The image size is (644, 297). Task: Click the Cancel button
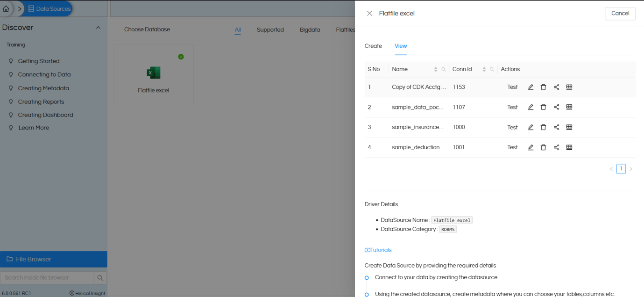[620, 14]
